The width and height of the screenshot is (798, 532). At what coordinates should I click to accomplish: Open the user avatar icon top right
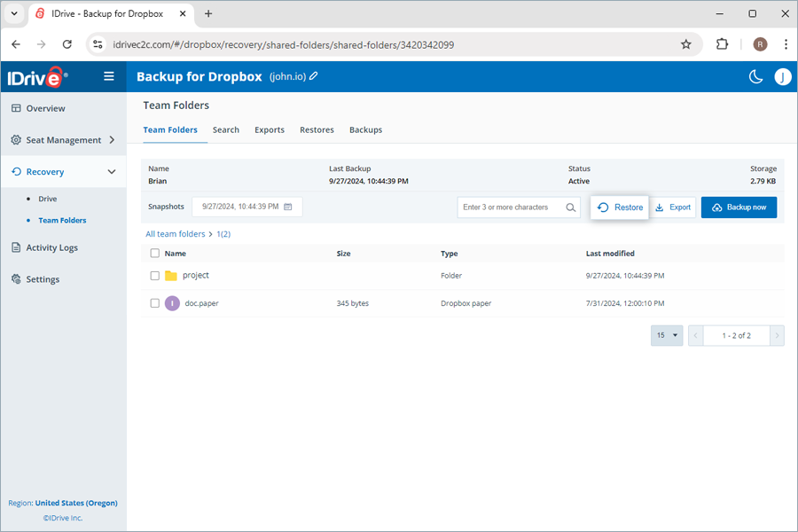click(783, 77)
